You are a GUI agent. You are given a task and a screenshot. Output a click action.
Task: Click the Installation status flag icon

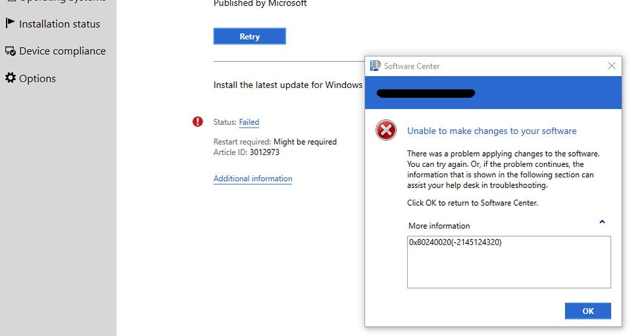pyautogui.click(x=10, y=23)
